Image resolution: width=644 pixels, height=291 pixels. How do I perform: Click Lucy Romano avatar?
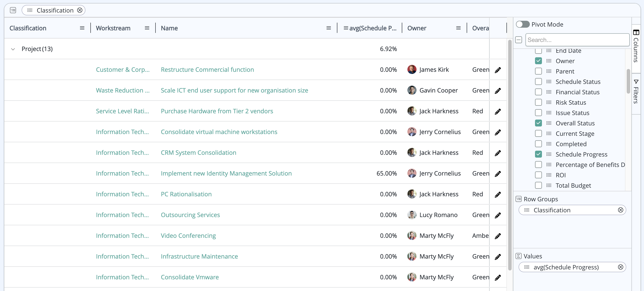[412, 215]
